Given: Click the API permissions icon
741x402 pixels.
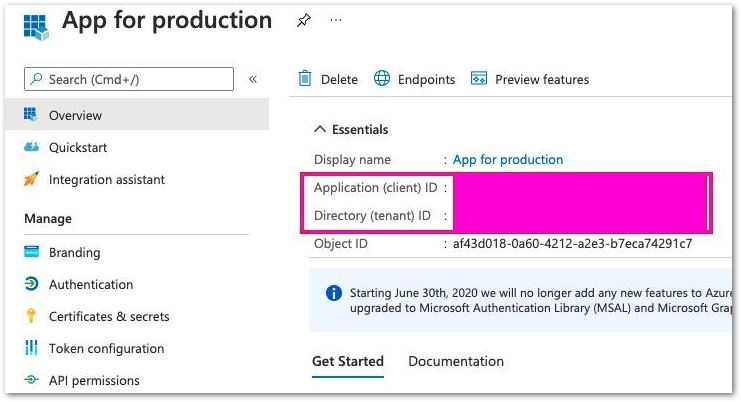Looking at the screenshot, I should point(31,379).
